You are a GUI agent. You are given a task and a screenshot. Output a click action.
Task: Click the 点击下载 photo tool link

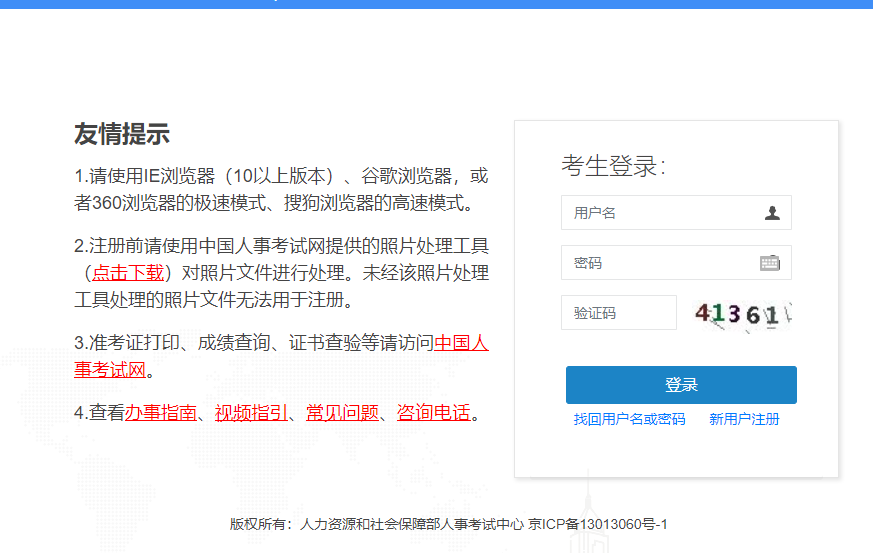click(x=127, y=273)
